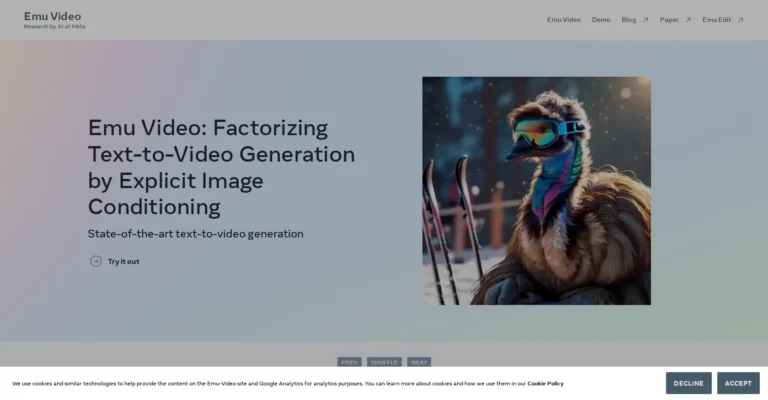Accept cookies with the ACCEPT button

tap(738, 383)
